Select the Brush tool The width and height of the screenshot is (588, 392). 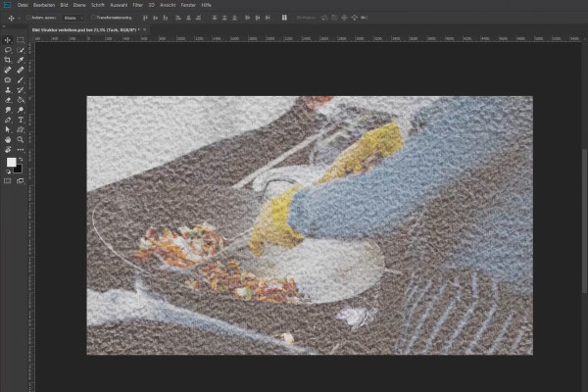click(21, 80)
